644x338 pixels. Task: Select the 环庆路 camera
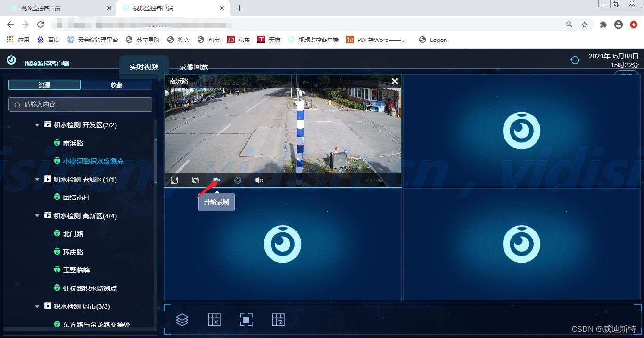pyautogui.click(x=73, y=252)
